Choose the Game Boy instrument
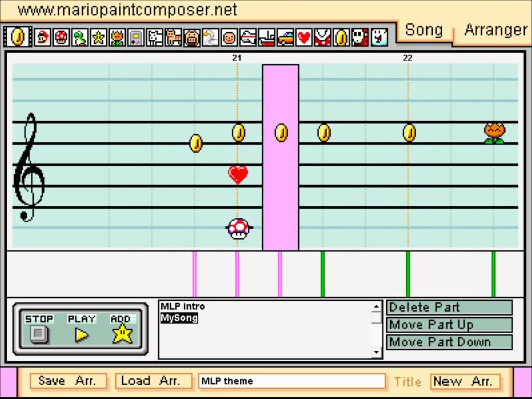The width and height of the screenshot is (532, 399). (136, 38)
